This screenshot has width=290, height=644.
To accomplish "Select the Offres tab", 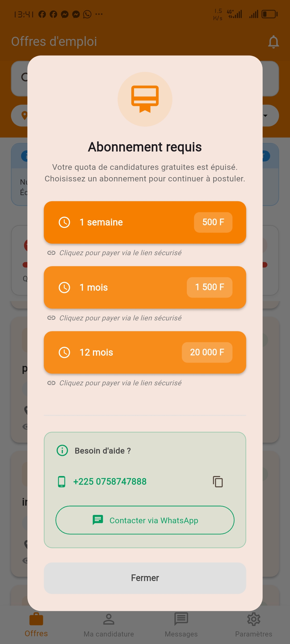I will click(x=36, y=625).
